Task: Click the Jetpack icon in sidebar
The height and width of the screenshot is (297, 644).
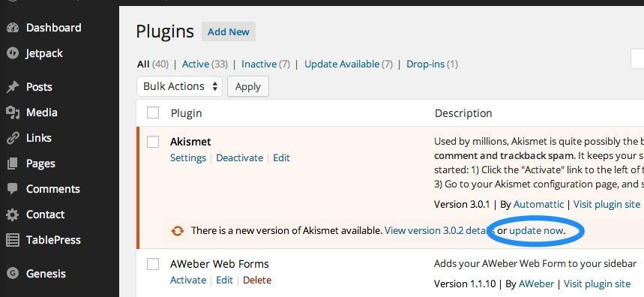Action: point(13,53)
